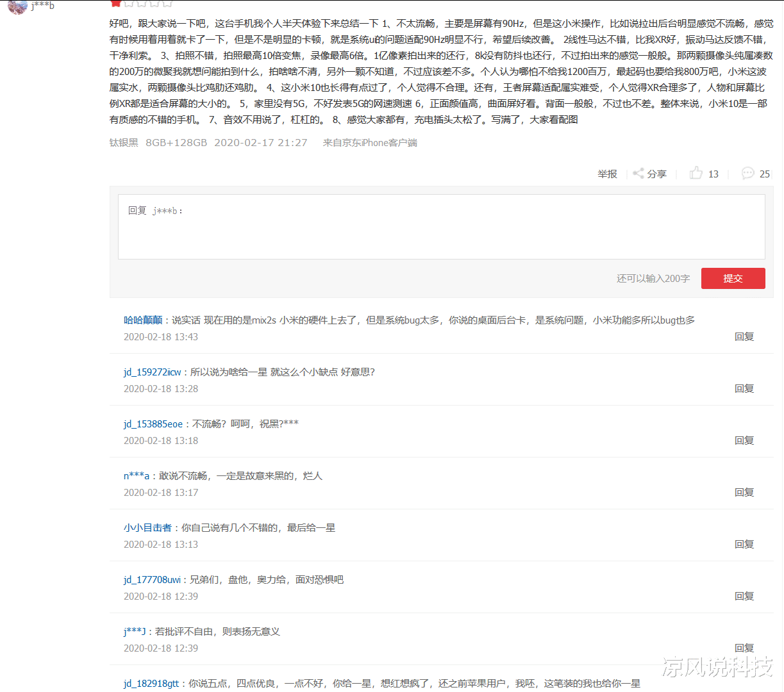Click the timestamp 2020-02-18 13:43
Screen dimensions: 784x692
[161, 336]
